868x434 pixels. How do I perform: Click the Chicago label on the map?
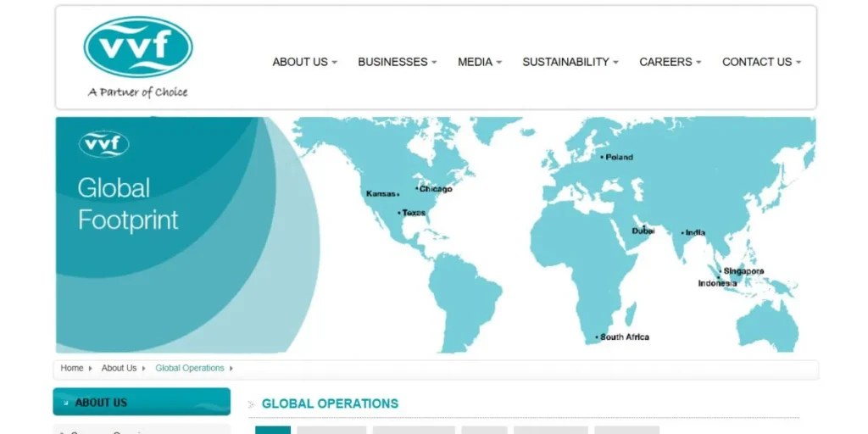436,189
